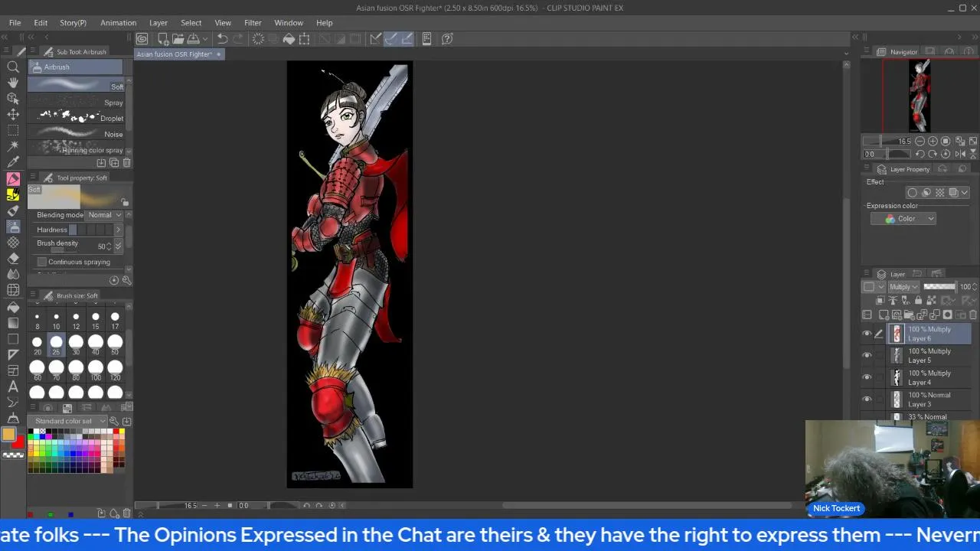Viewport: 980px width, 551px height.
Task: Select the Operation object tool
Action: [13, 99]
